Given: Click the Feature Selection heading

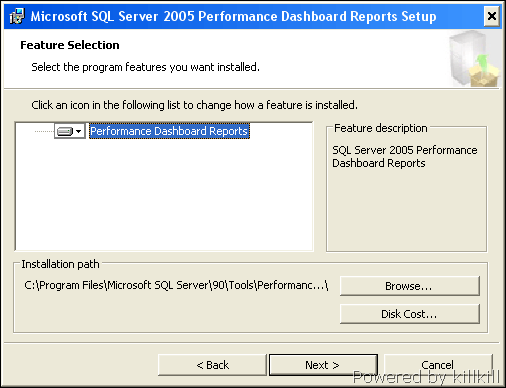Looking at the screenshot, I should (70, 45).
